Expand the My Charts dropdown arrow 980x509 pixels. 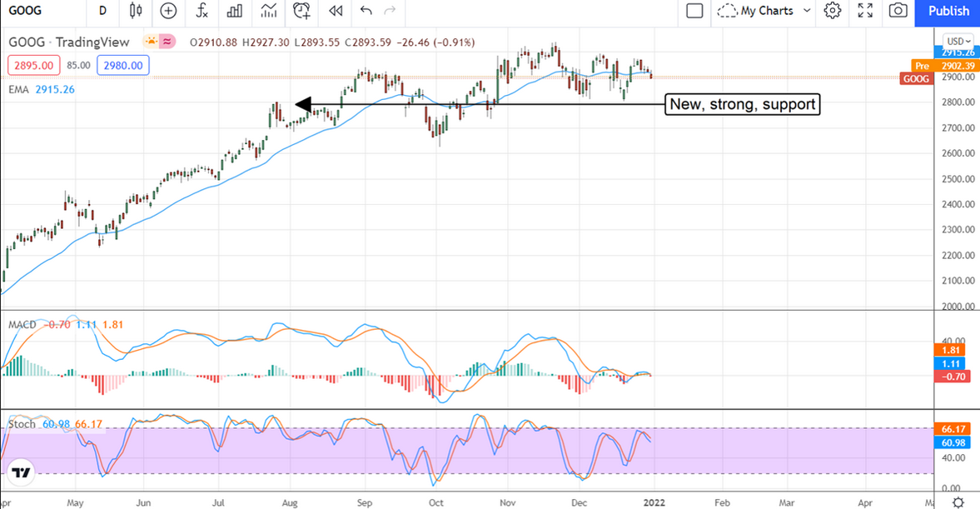[x=807, y=11]
